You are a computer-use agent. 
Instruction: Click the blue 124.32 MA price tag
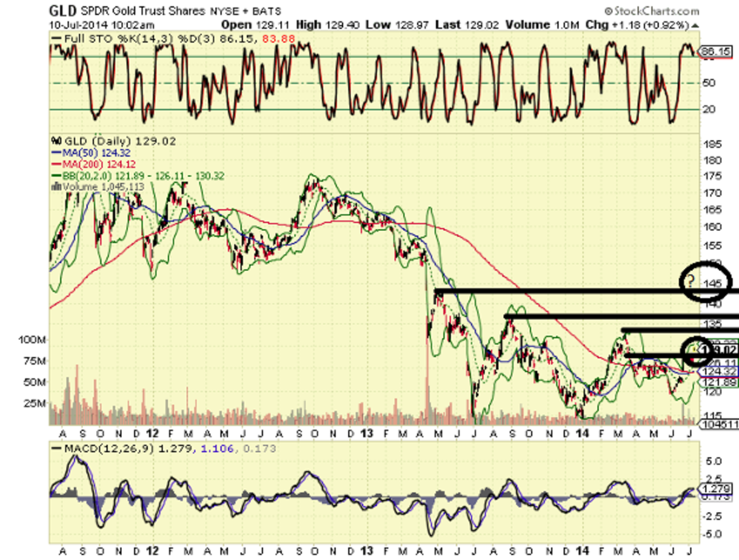tap(718, 371)
